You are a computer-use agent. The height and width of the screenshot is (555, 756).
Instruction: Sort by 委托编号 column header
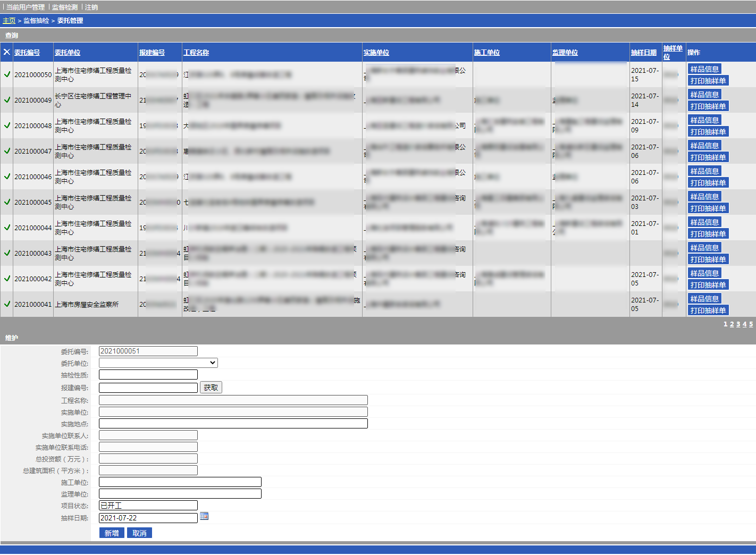coord(27,53)
